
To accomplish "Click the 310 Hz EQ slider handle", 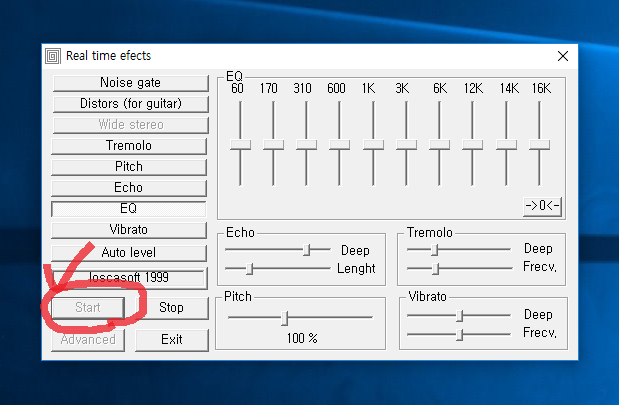I will pyautogui.click(x=306, y=144).
